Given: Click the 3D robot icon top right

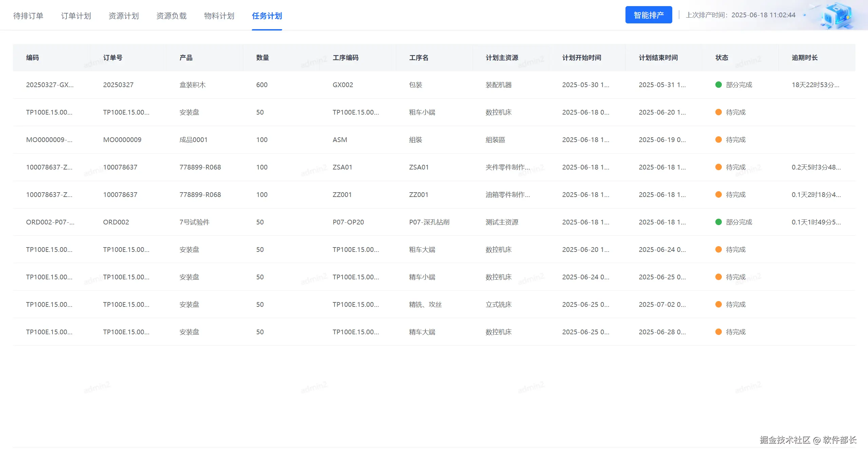Looking at the screenshot, I should [x=837, y=15].
